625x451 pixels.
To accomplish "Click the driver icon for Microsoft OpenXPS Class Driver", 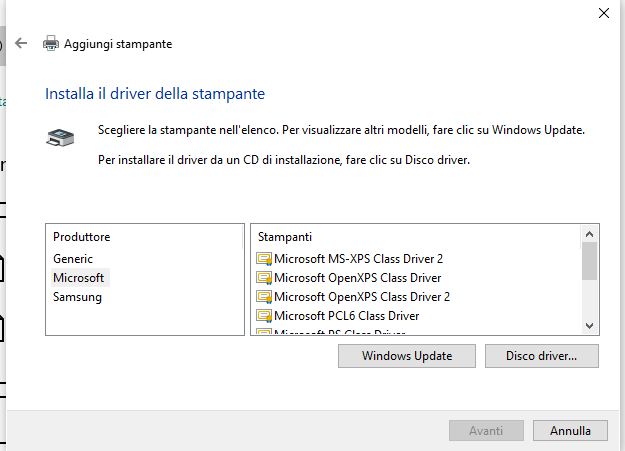I will (264, 278).
